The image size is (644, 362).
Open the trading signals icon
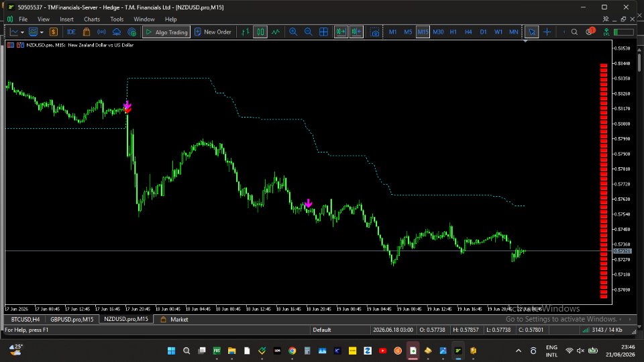click(x=101, y=32)
